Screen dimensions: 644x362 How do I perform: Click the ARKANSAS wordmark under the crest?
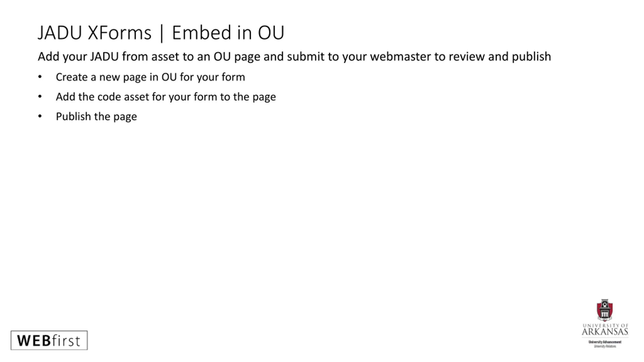point(605,332)
